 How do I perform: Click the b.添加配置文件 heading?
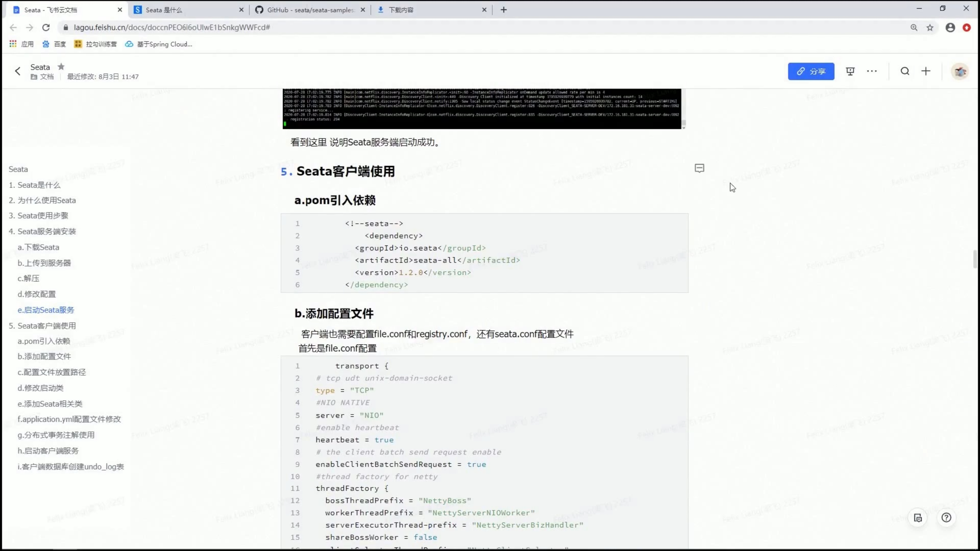point(334,314)
